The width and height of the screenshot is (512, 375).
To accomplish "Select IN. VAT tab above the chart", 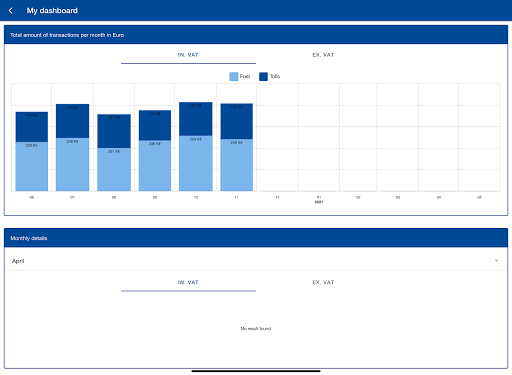I will pos(188,55).
